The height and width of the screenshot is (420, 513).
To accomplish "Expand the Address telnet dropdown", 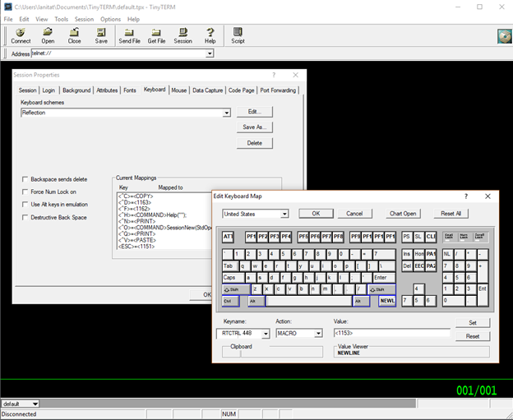I will tap(210, 53).
